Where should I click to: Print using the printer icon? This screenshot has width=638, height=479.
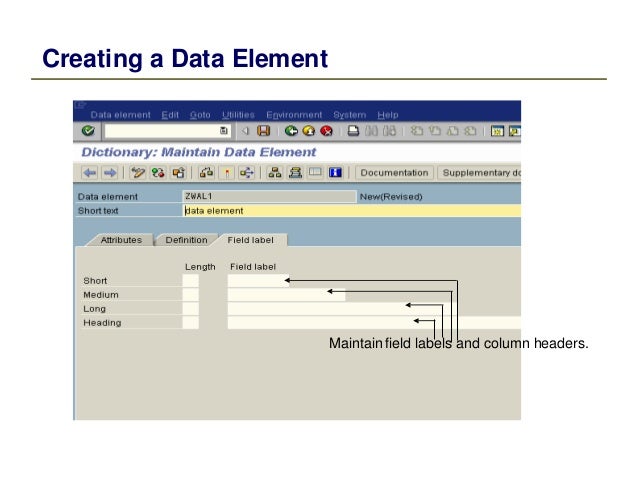pos(353,131)
